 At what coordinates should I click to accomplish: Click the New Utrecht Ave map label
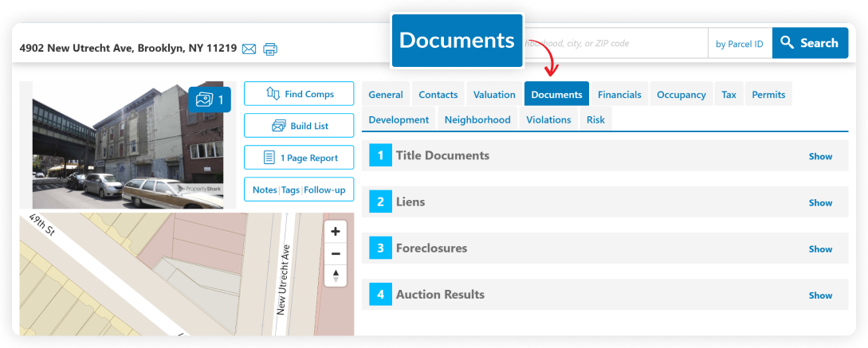(284, 280)
